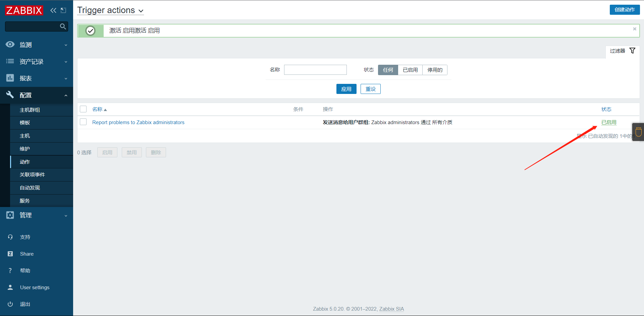Tick the select-all header checkbox

coord(83,109)
